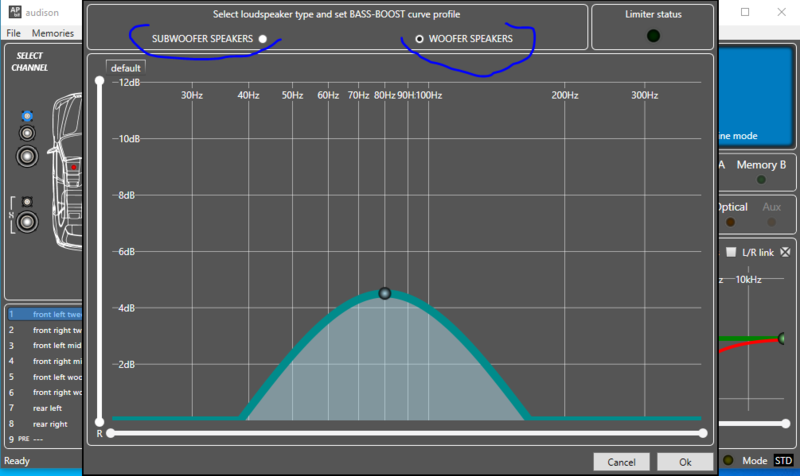The height and width of the screenshot is (476, 800).
Task: Select the front left woofer speaker icon
Action: [27, 156]
